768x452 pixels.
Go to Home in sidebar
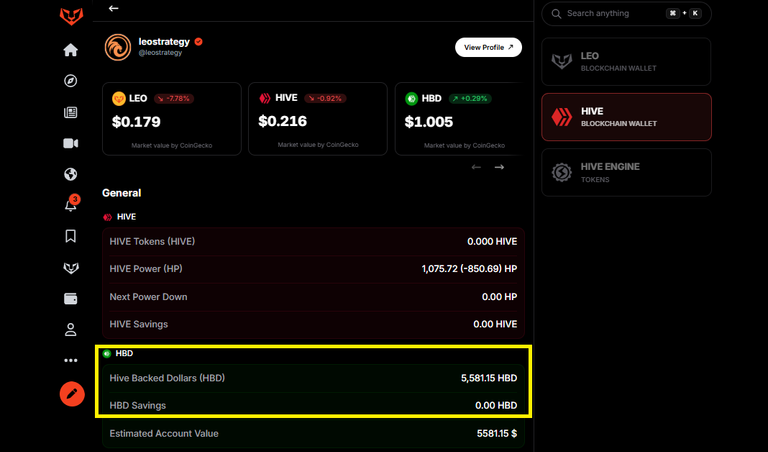click(71, 50)
